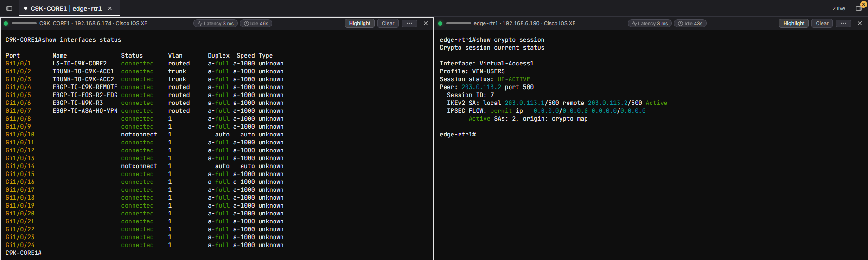Click Latency 3 ms chip in edge-rtr1 pane

pos(650,23)
